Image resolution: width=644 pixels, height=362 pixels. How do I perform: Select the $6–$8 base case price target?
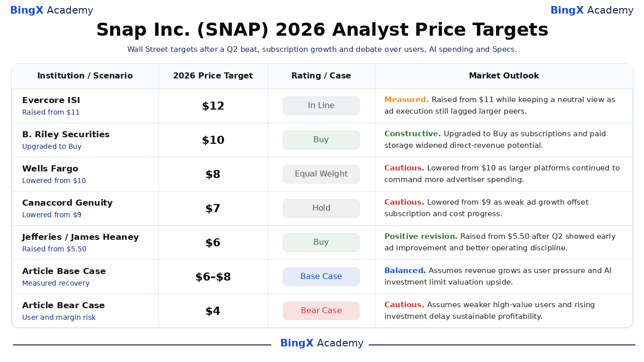[213, 277]
